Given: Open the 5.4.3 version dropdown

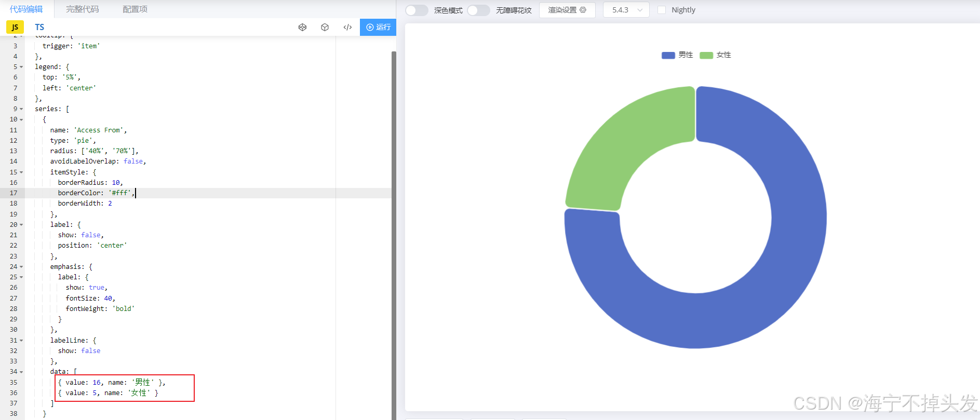Looking at the screenshot, I should pyautogui.click(x=626, y=10).
